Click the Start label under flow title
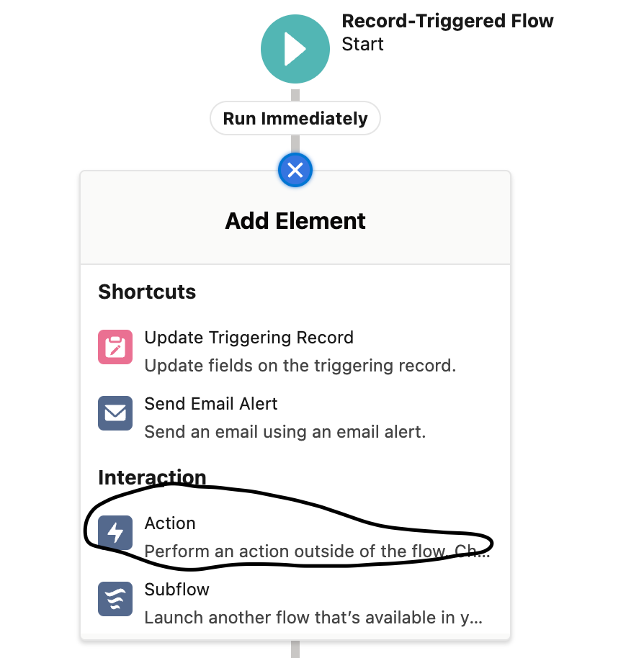 [x=363, y=44]
